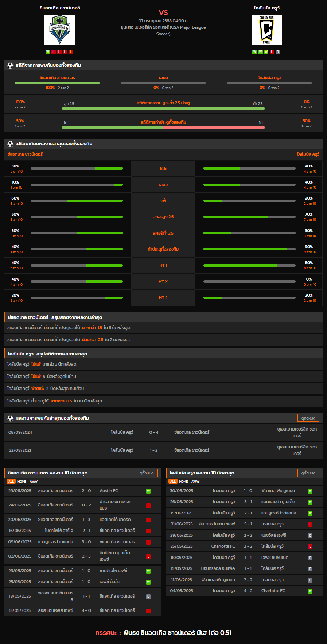Click the Austin FC opponent name
The width and height of the screenshot is (327, 644).
tap(109, 491)
